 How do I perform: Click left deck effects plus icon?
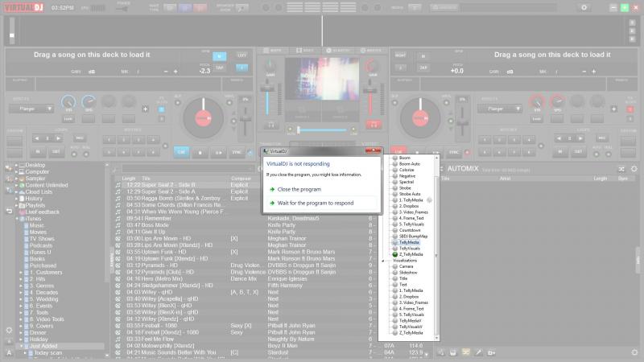[145, 109]
